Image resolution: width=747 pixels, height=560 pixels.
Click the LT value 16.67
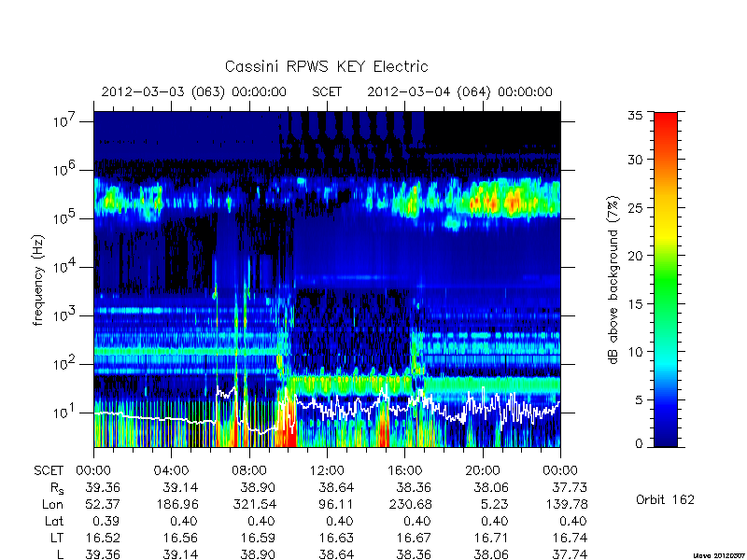click(x=414, y=538)
